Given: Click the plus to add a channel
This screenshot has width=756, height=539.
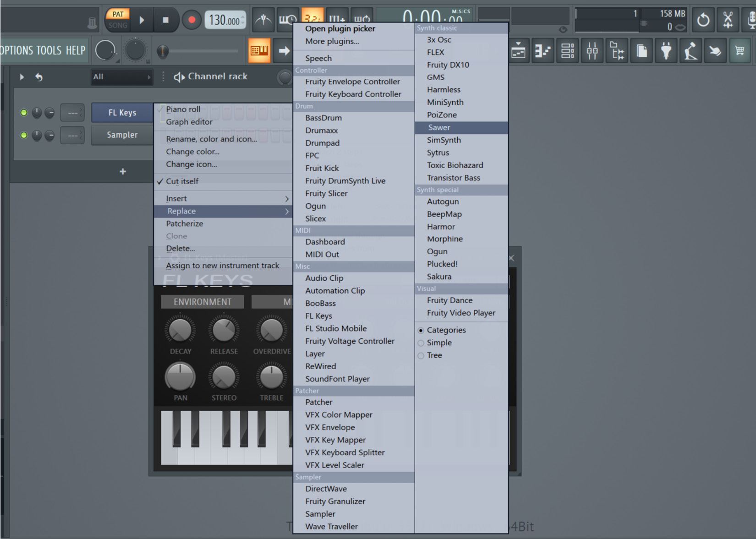Looking at the screenshot, I should point(123,171).
